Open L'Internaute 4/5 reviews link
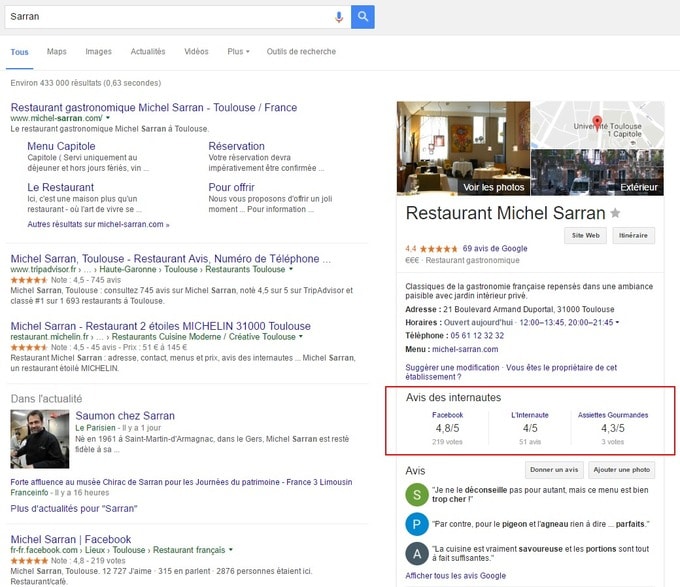This screenshot has height=587, width=680. point(530,415)
